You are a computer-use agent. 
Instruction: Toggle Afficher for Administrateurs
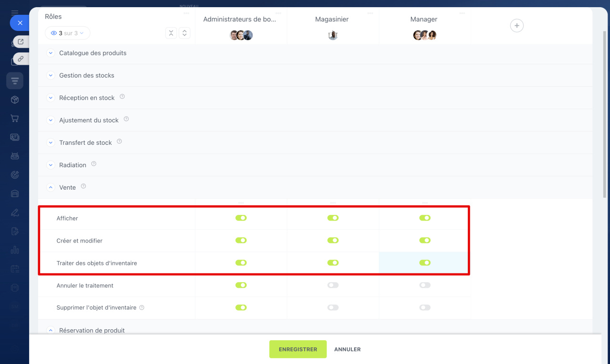[x=241, y=218]
